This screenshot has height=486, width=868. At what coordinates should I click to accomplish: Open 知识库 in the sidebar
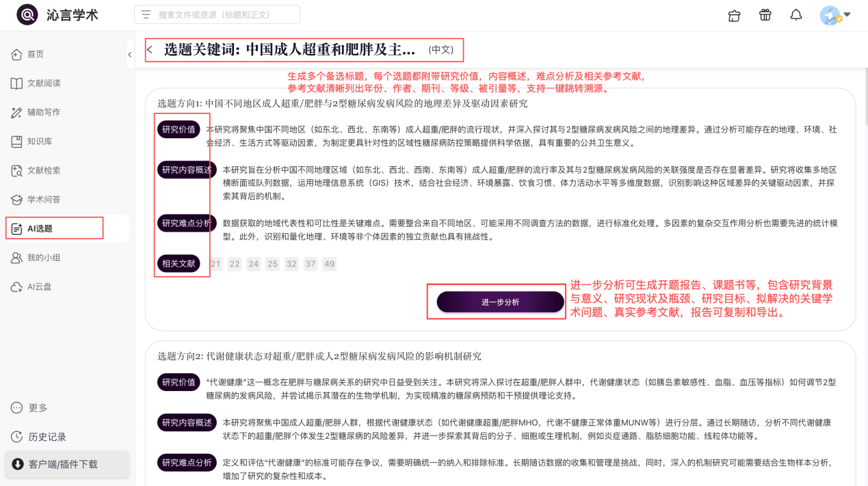39,141
